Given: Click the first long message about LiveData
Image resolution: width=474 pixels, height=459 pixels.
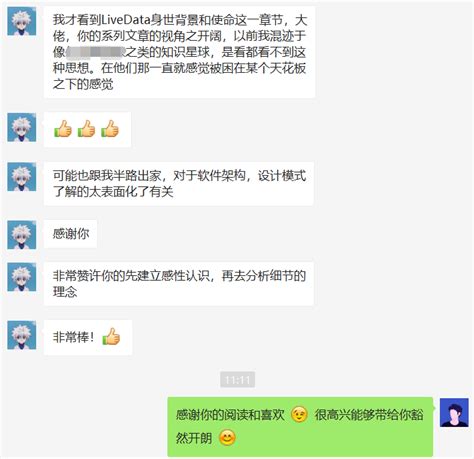Looking at the screenshot, I should point(179,52).
